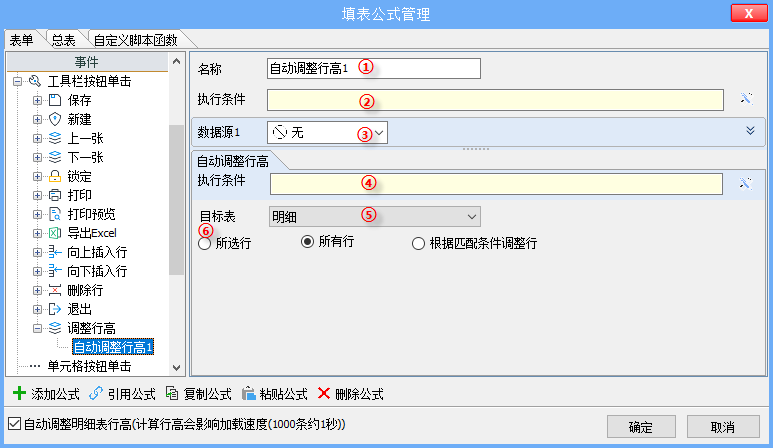Click the 向上插入行 icon
Image resolution: width=773 pixels, height=448 pixels.
pyautogui.click(x=55, y=252)
